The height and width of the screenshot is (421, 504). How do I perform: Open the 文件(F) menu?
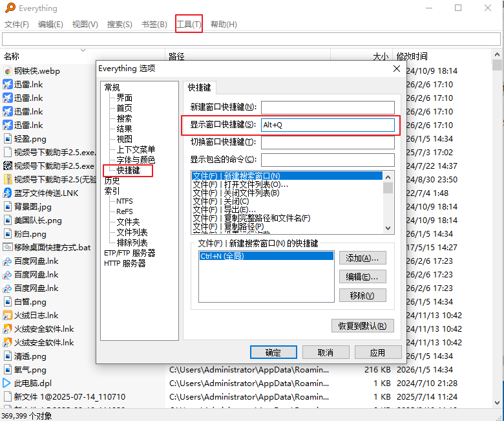tap(16, 25)
